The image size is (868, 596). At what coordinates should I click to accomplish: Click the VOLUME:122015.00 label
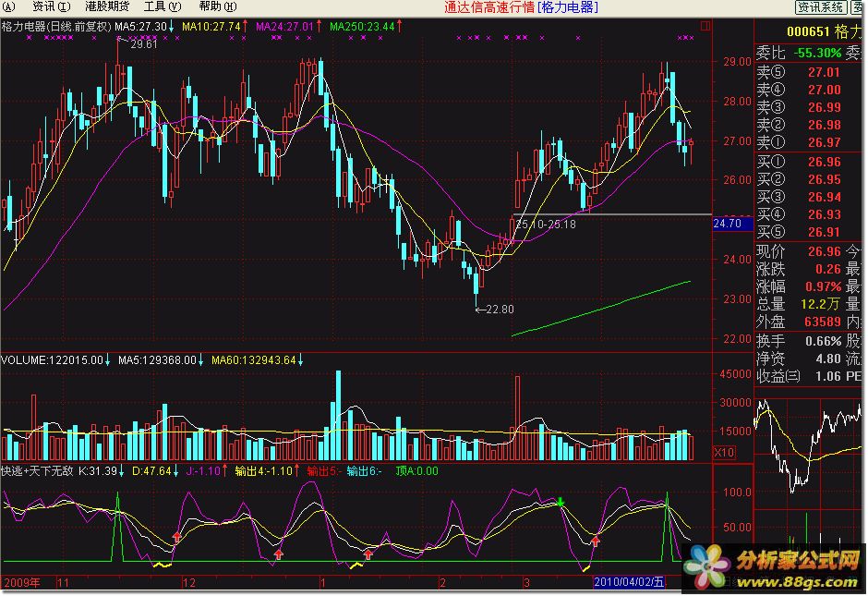click(55, 360)
